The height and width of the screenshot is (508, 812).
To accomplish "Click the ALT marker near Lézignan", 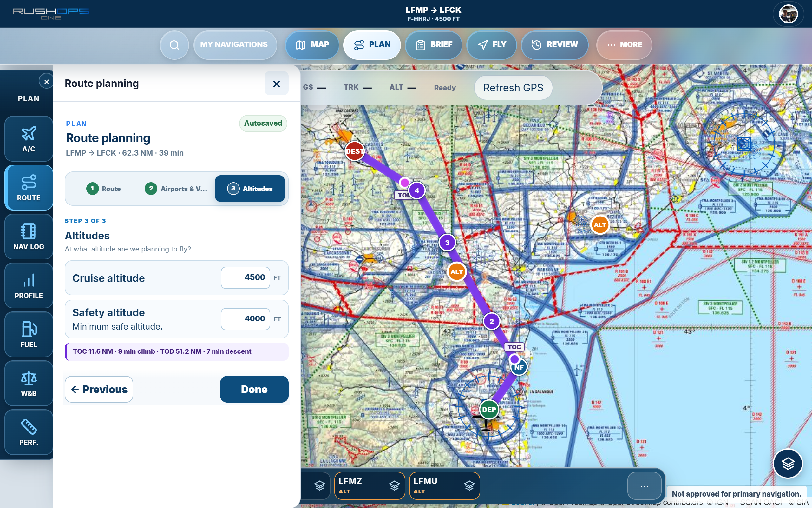I will (x=457, y=271).
